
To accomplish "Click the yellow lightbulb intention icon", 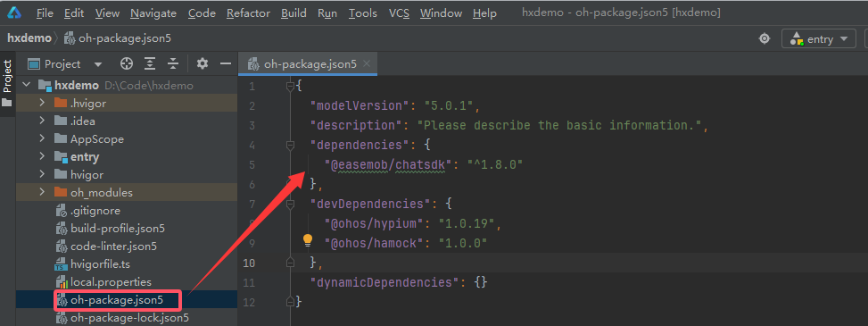I will click(x=308, y=240).
